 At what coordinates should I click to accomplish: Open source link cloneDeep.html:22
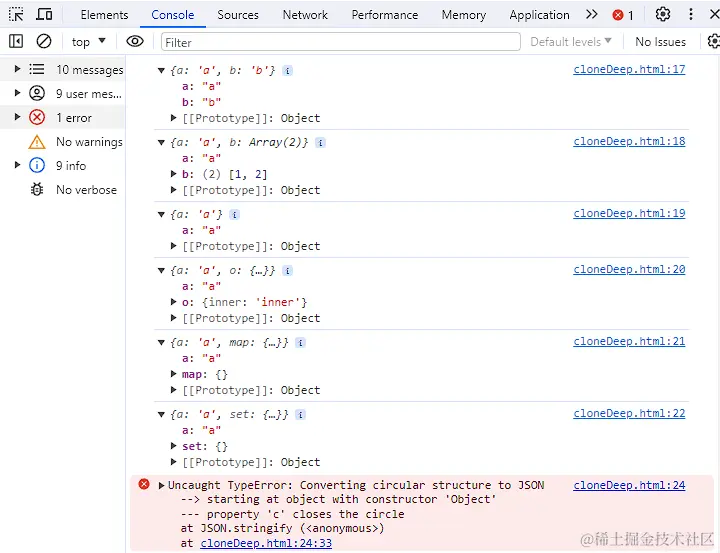pos(629,413)
